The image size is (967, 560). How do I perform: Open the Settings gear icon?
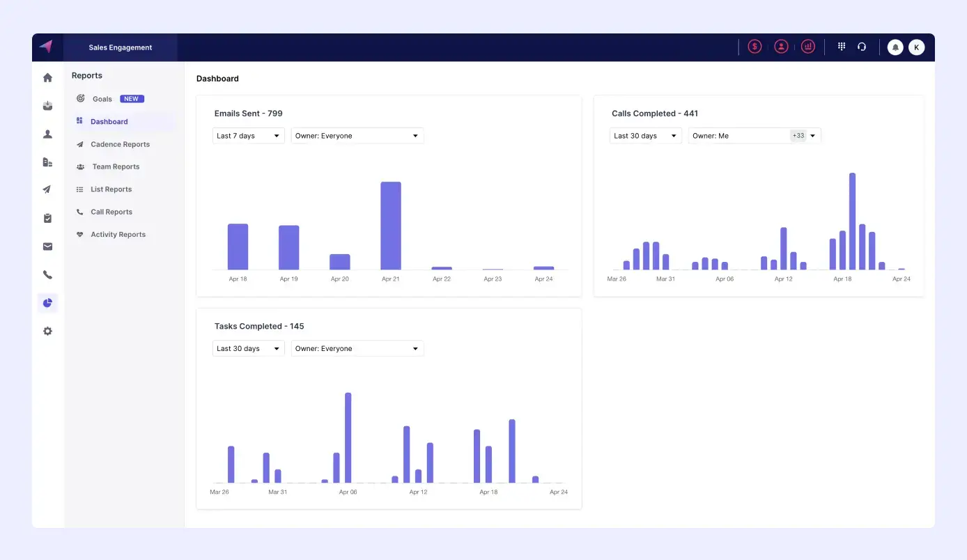pos(47,331)
